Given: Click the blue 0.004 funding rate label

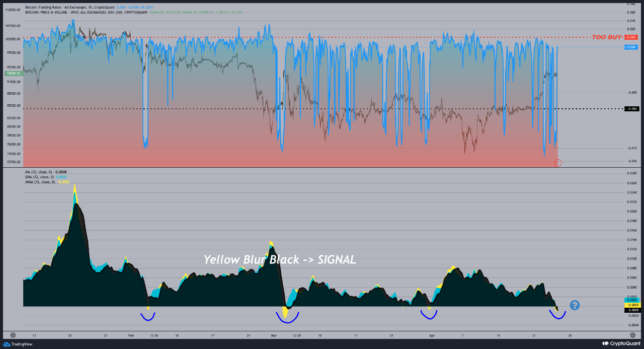Looking at the screenshot, I should click(631, 47).
